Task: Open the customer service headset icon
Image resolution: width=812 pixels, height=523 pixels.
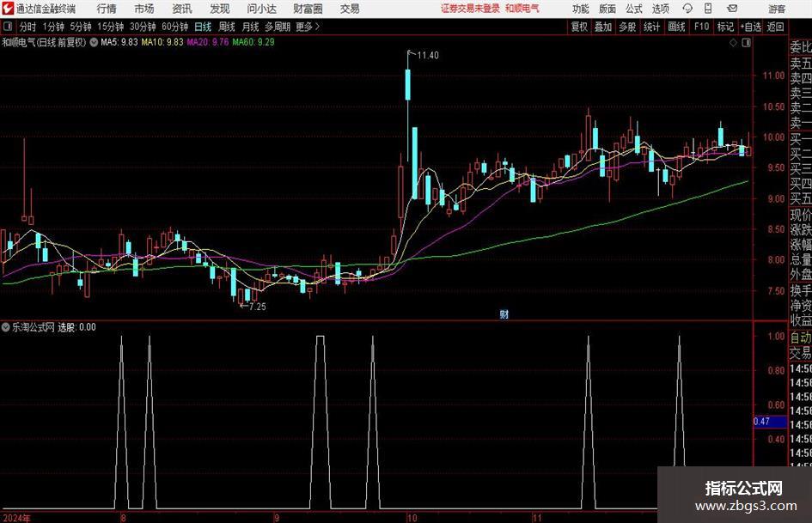Action: (x=687, y=9)
